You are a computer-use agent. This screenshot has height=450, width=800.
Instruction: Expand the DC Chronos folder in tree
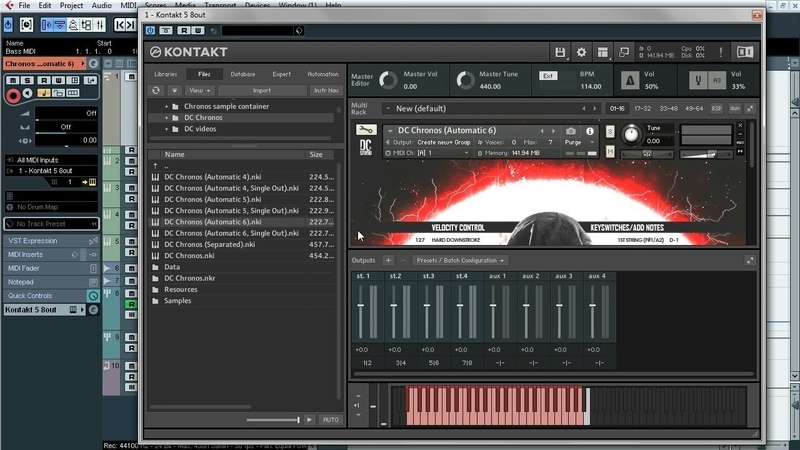[166, 118]
